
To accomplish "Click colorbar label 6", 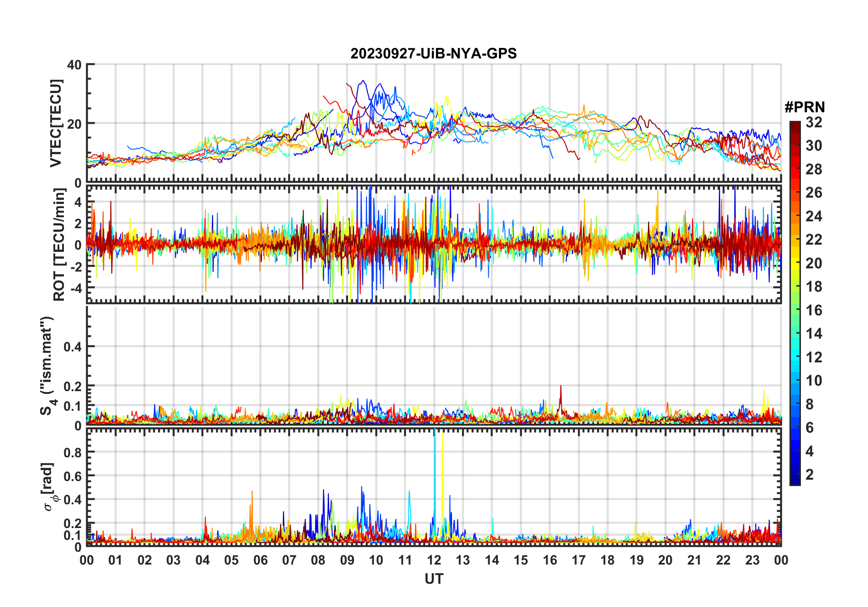I will pyautogui.click(x=810, y=428).
